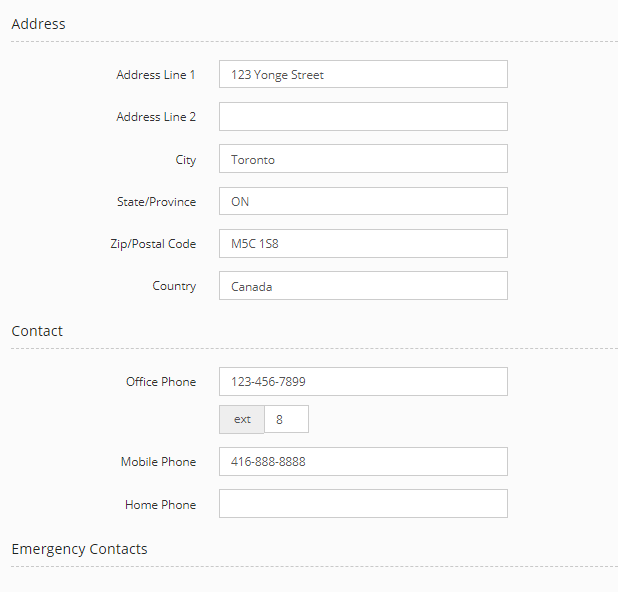The height and width of the screenshot is (592, 618).
Task: Click the "Mobile Phone" text label
Action: click(x=158, y=462)
